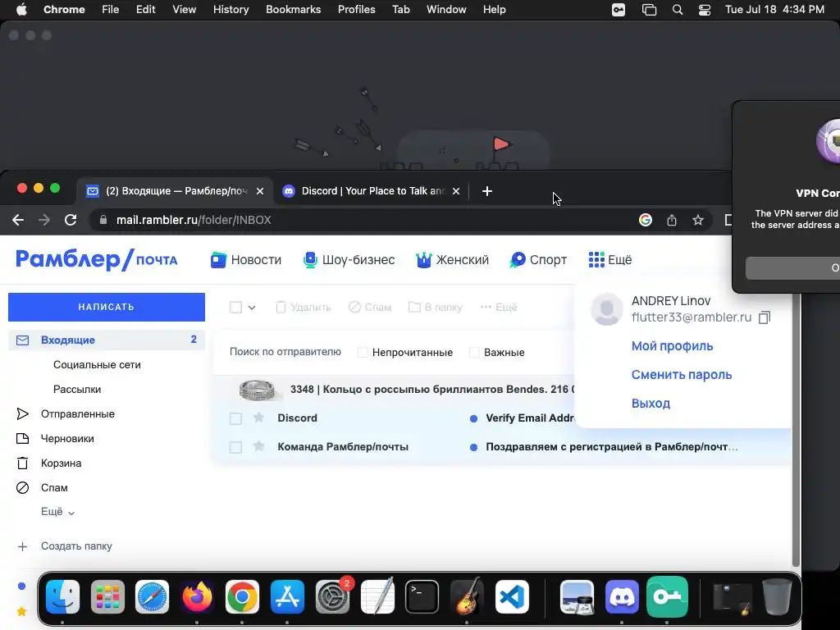Screen dimensions: 840x630
Task: Open Visual Studio Code from the Dock
Action: tap(512, 597)
